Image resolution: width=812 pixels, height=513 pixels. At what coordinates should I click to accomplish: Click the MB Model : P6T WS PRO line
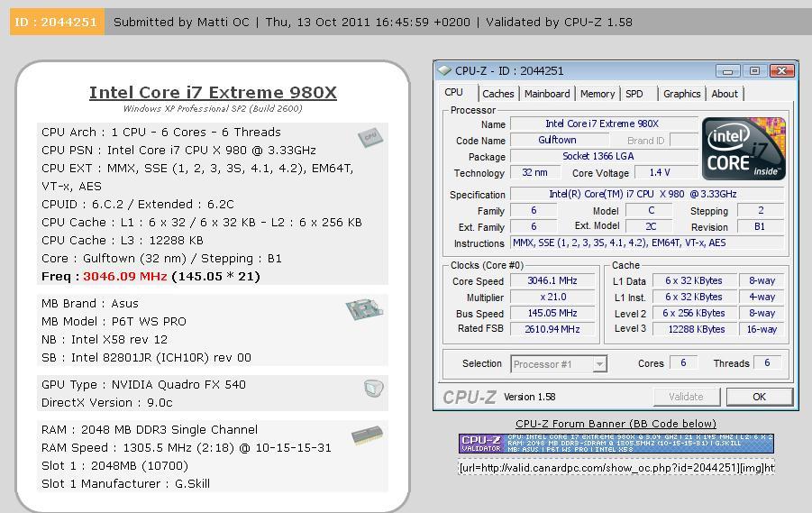pyautogui.click(x=114, y=321)
